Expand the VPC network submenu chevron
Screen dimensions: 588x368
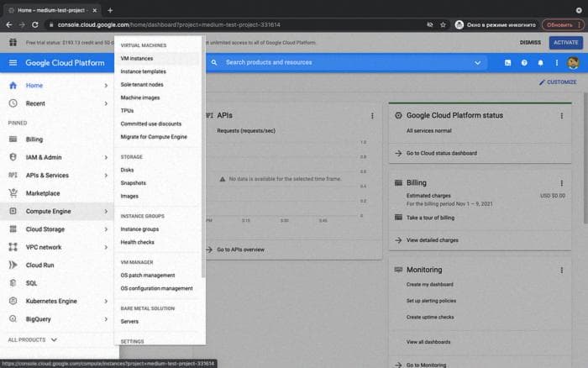106,247
